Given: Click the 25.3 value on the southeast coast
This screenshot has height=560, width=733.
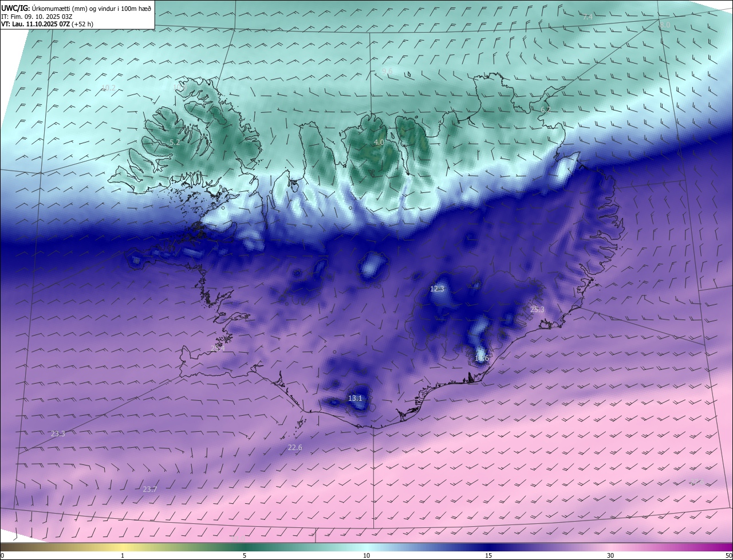Looking at the screenshot, I should (x=537, y=309).
